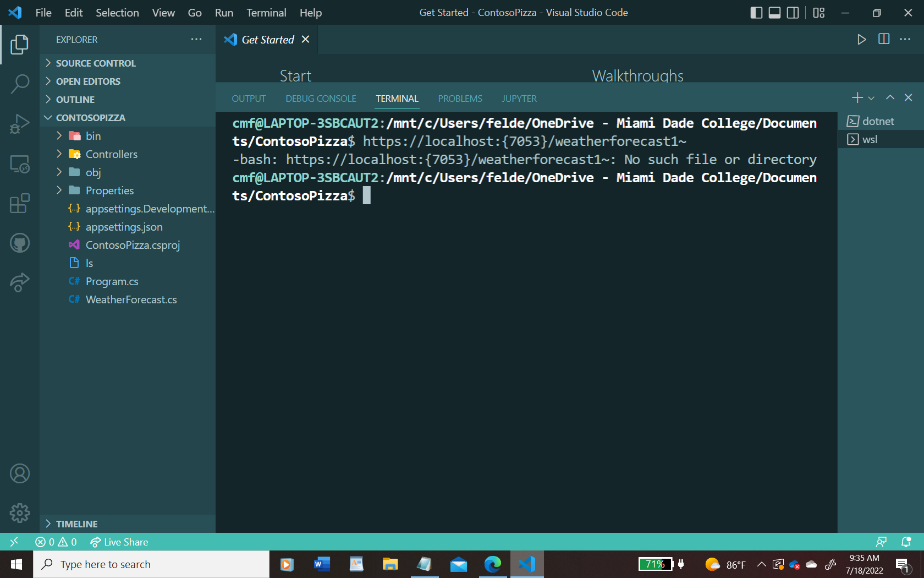
Task: Open Program.cs file
Action: coord(128,281)
